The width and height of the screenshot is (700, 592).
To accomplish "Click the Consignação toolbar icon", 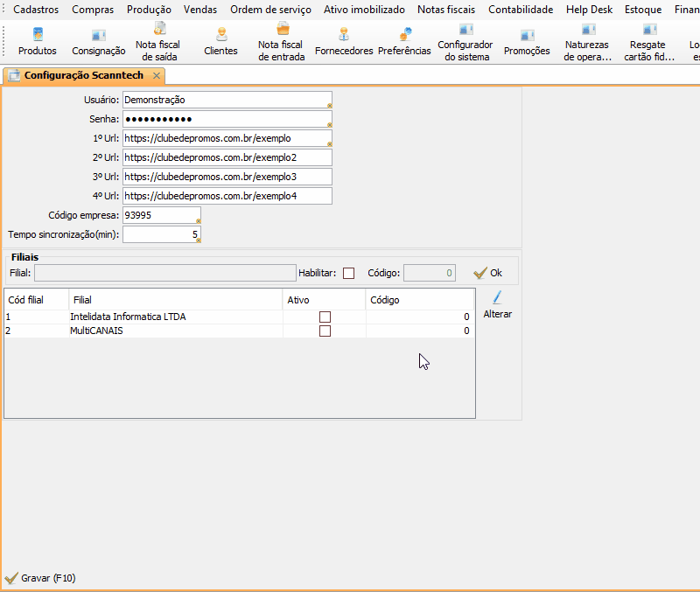I will click(98, 41).
